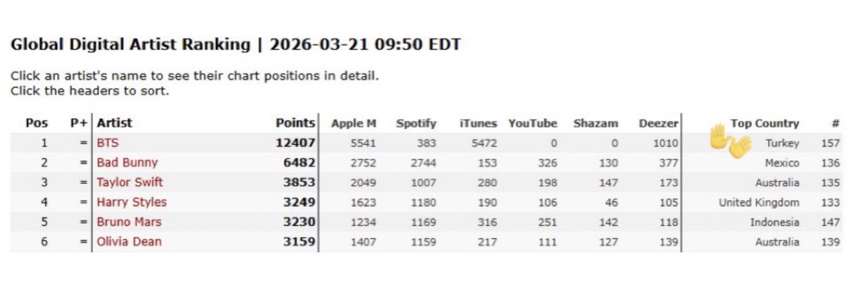
Task: Open Harry Styles chart details
Action: [x=131, y=202]
